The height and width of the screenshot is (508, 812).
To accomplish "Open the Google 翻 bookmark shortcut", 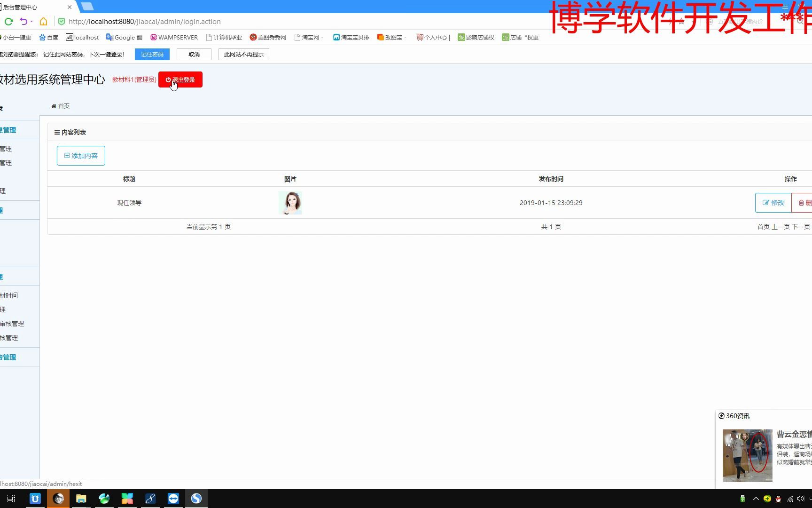I will (x=124, y=37).
